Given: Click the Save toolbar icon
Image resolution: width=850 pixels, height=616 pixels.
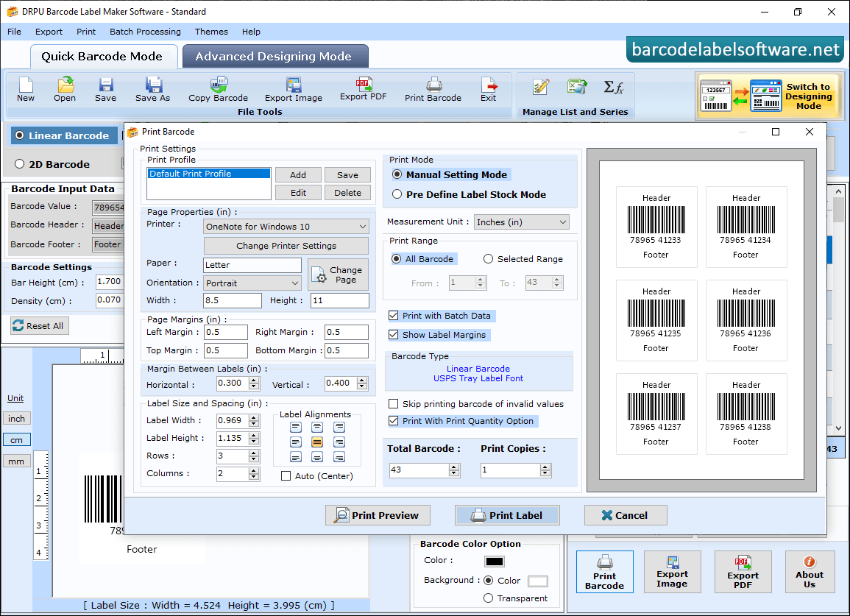Looking at the screenshot, I should [105, 90].
